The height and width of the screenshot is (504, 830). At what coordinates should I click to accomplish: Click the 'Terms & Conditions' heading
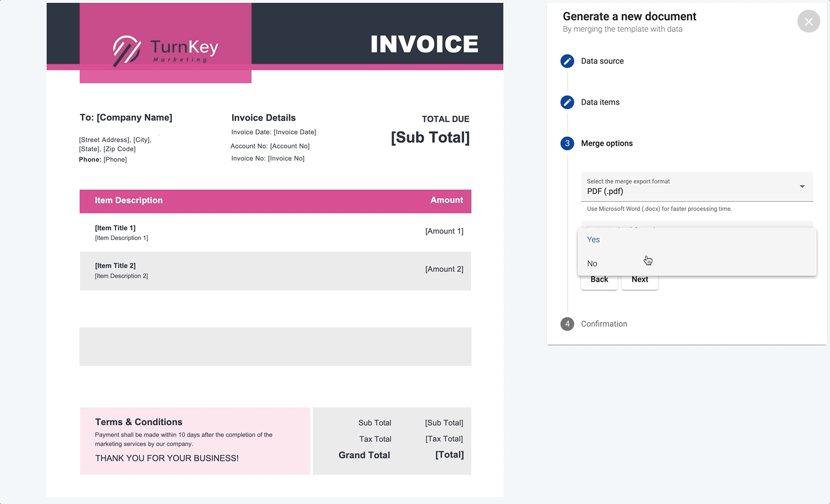139,422
